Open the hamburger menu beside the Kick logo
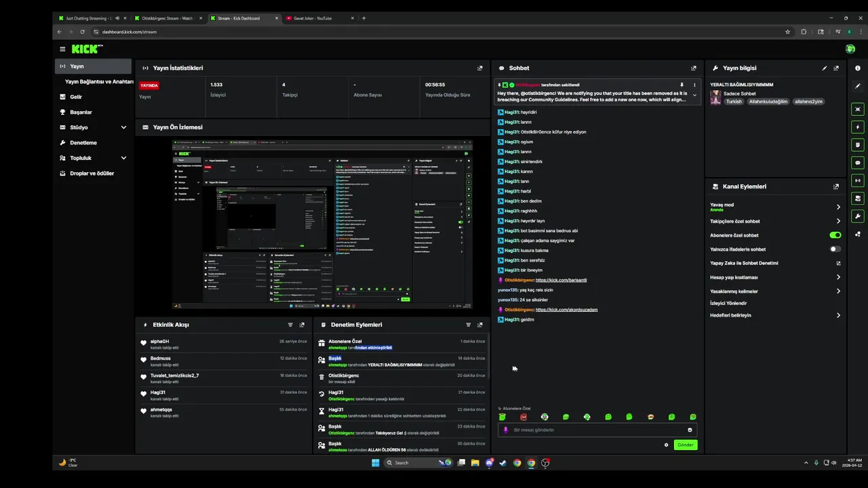 click(x=62, y=49)
